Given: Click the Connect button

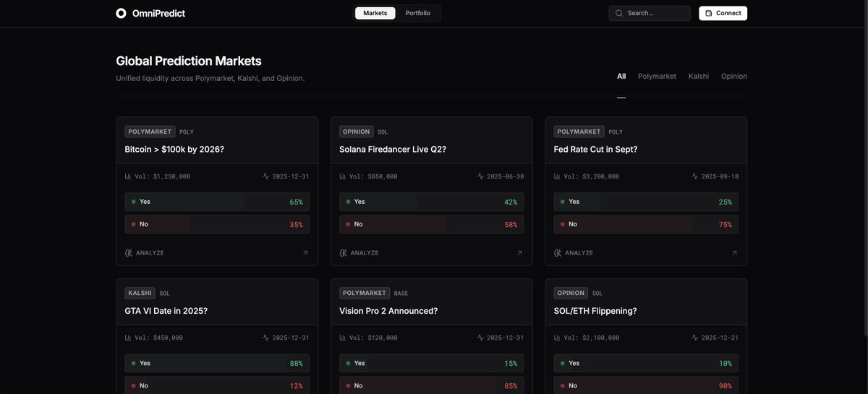Looking at the screenshot, I should click(x=723, y=13).
